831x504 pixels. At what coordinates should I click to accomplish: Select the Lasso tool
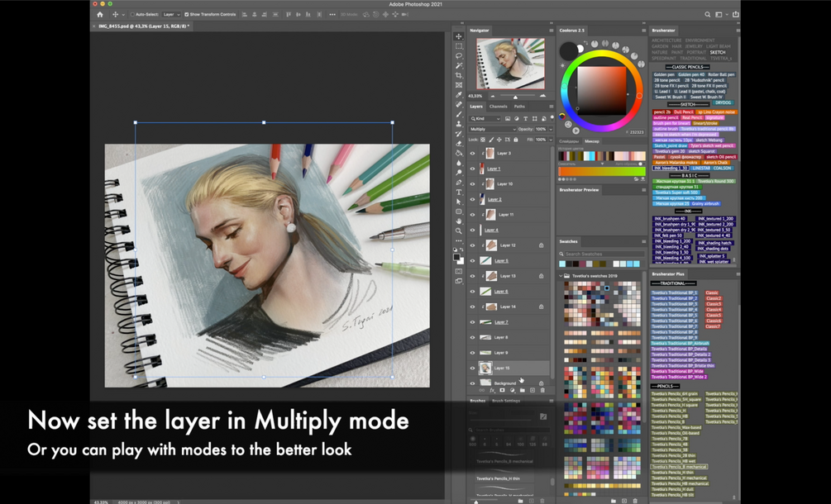459,55
